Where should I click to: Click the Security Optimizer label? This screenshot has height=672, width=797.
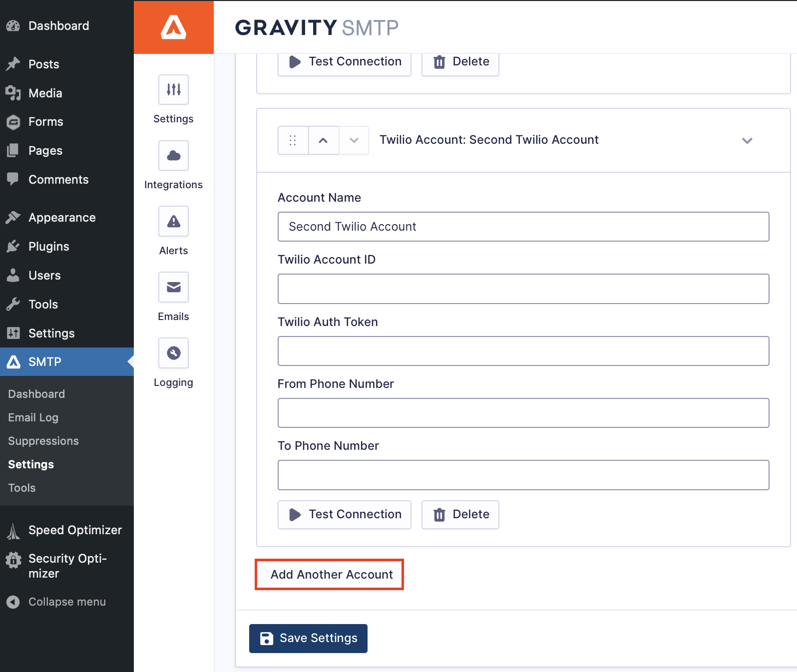click(67, 566)
